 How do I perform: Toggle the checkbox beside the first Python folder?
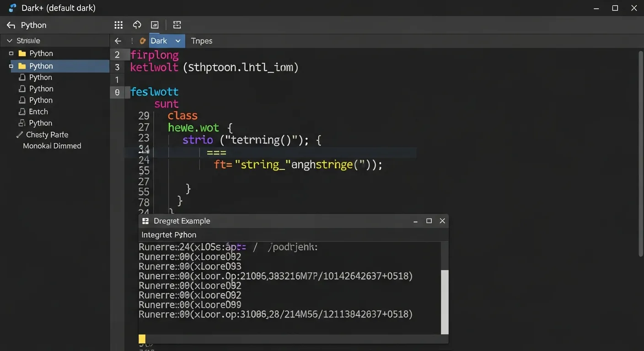click(12, 53)
